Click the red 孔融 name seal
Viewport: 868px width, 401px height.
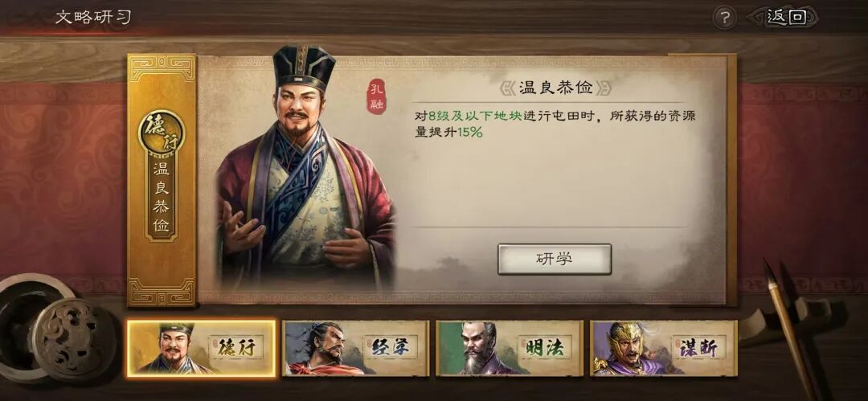coord(377,96)
